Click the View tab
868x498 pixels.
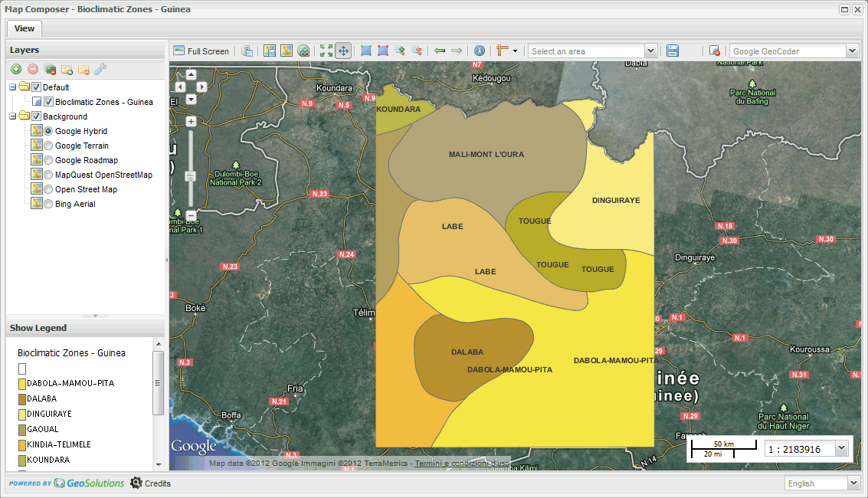point(25,28)
